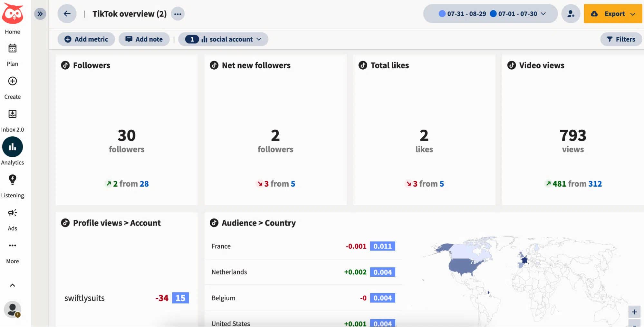Open the Filters panel
The width and height of the screenshot is (644, 327).
(620, 39)
